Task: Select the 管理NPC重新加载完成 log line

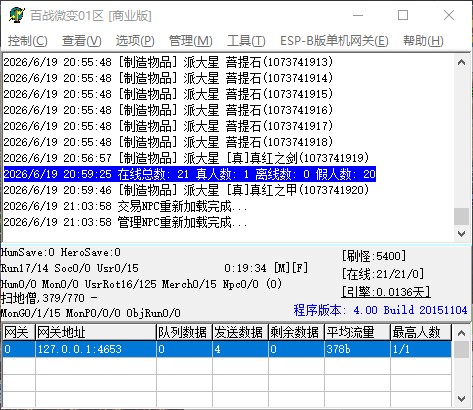Action: pyautogui.click(x=125, y=222)
